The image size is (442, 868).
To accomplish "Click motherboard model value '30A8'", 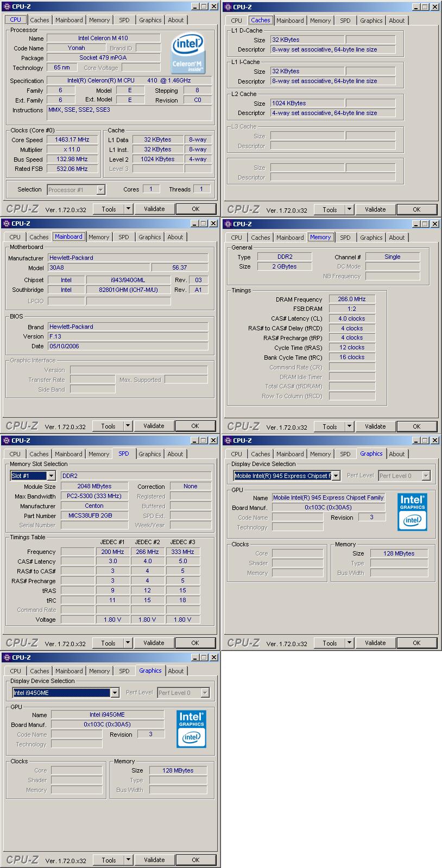I will click(98, 267).
